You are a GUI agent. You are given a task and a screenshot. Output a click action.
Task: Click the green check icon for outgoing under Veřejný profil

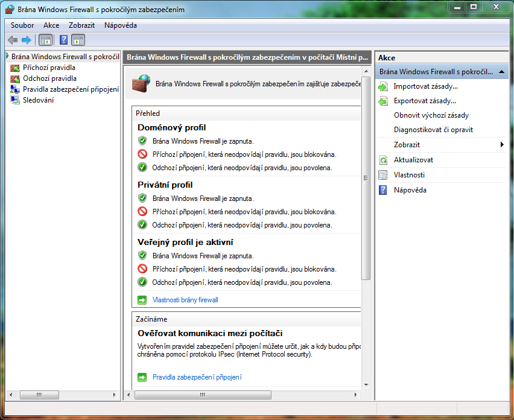(x=142, y=282)
